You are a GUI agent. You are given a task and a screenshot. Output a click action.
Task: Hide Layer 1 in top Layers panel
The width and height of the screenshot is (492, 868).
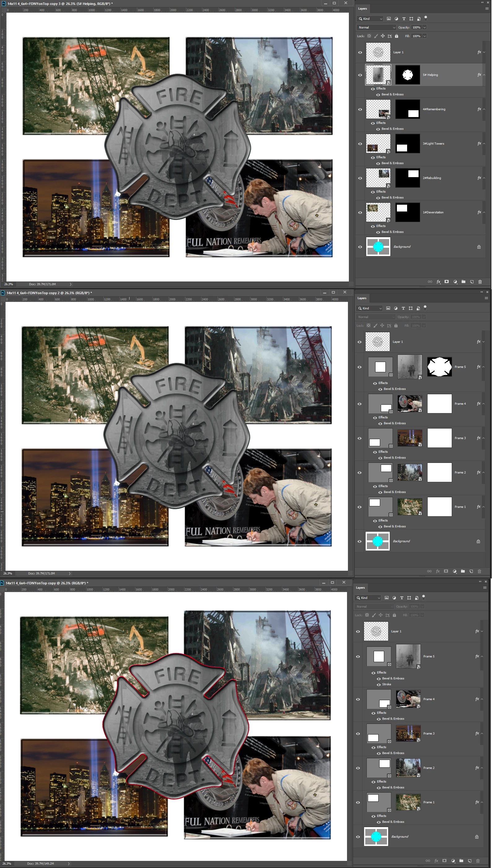(360, 52)
